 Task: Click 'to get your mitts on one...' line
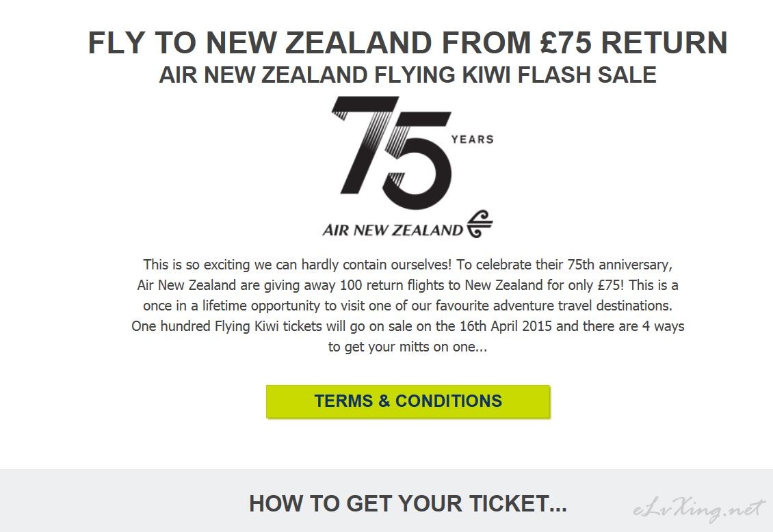click(408, 347)
